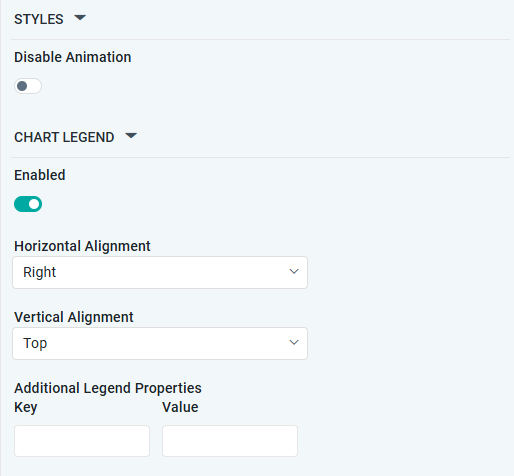Click the Additional Legend Properties heading

[108, 388]
